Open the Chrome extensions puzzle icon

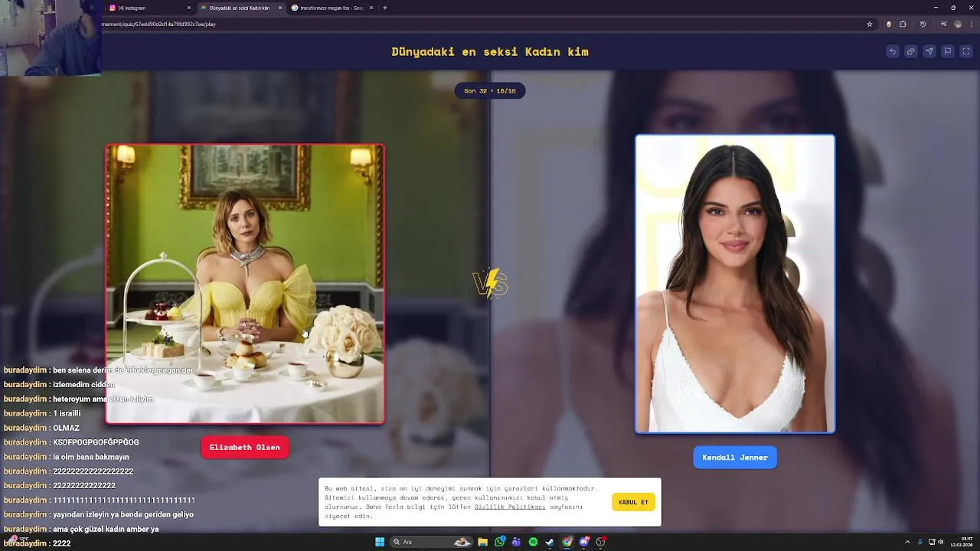(x=903, y=24)
